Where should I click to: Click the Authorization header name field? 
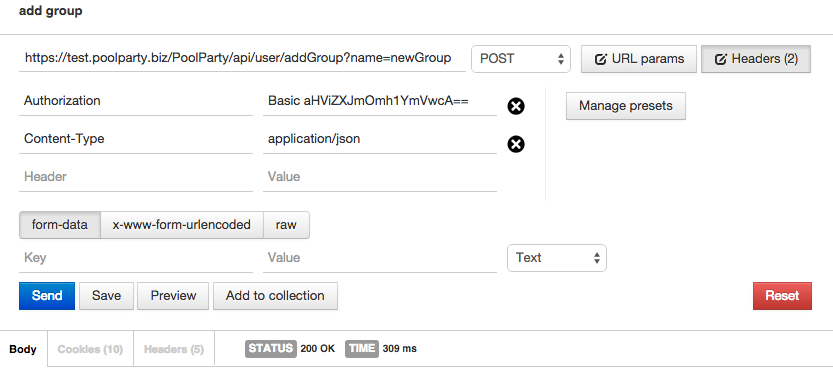coord(136,101)
